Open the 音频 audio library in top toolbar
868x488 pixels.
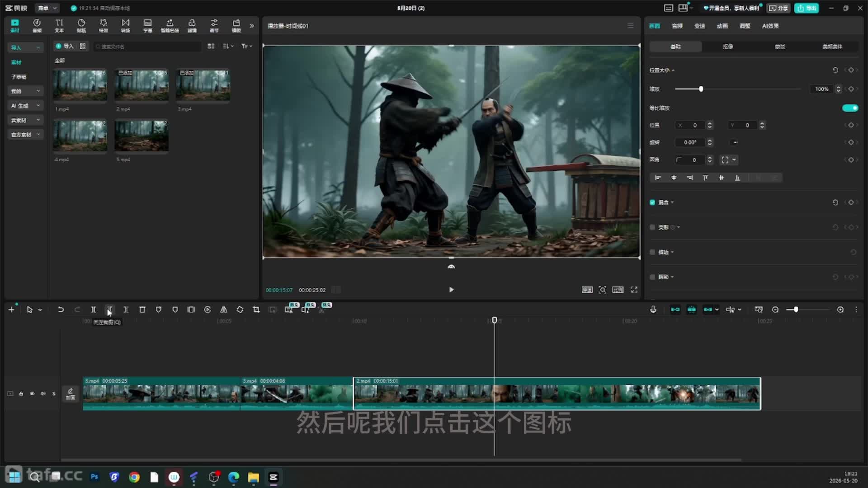(x=37, y=25)
